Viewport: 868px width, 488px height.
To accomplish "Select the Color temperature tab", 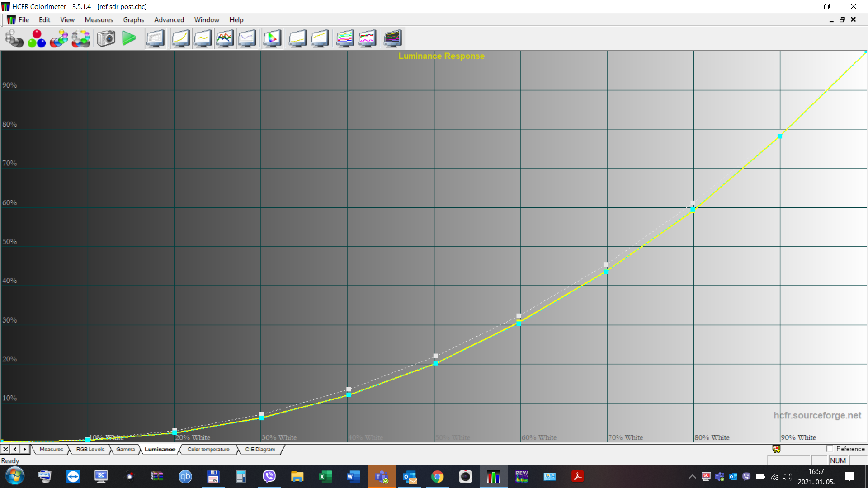I will click(x=208, y=449).
